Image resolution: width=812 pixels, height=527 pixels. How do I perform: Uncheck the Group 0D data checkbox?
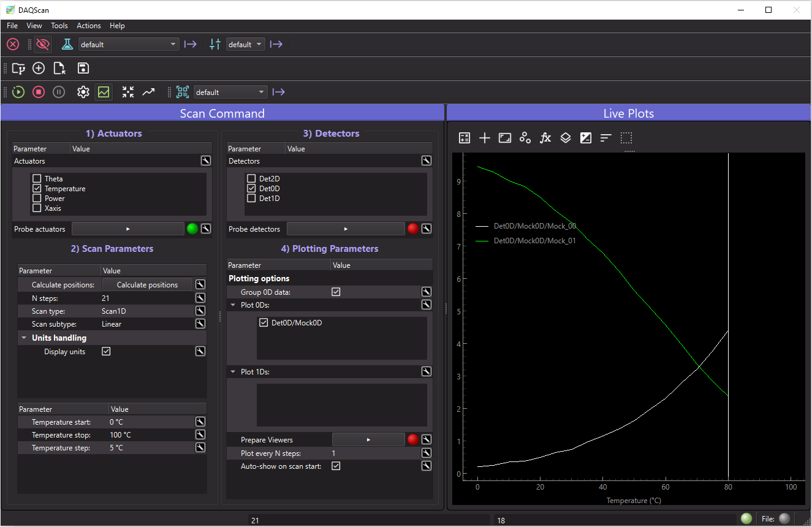pos(336,292)
